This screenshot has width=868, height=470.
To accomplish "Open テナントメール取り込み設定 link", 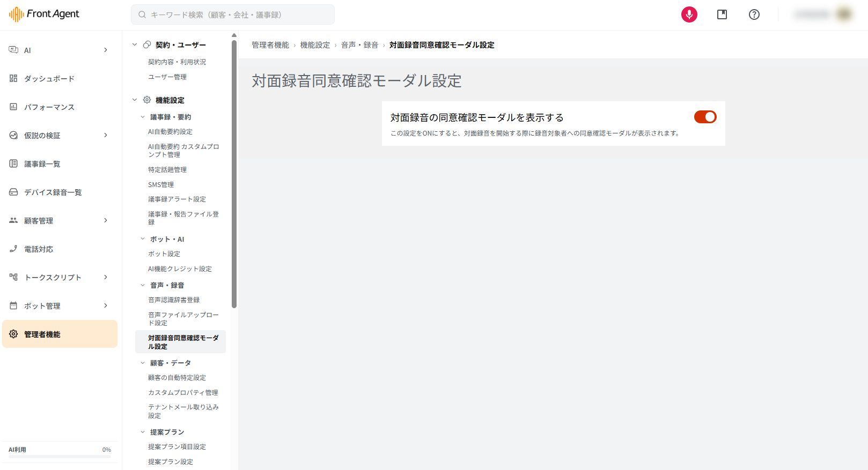I will [x=183, y=412].
